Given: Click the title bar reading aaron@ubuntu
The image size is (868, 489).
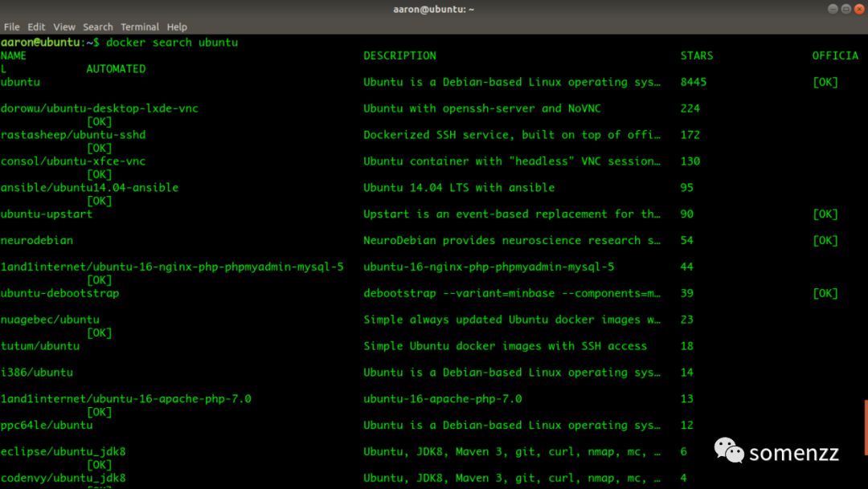Looking at the screenshot, I should 432,9.
